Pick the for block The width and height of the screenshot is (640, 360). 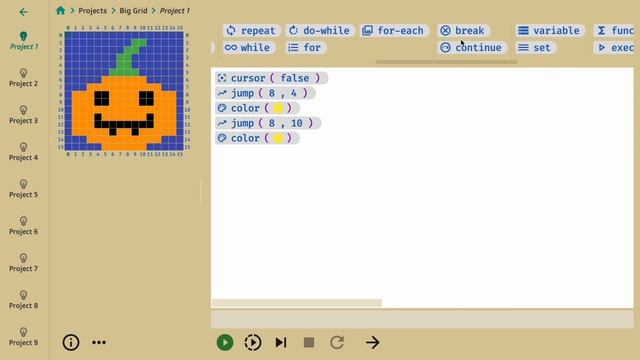[305, 48]
